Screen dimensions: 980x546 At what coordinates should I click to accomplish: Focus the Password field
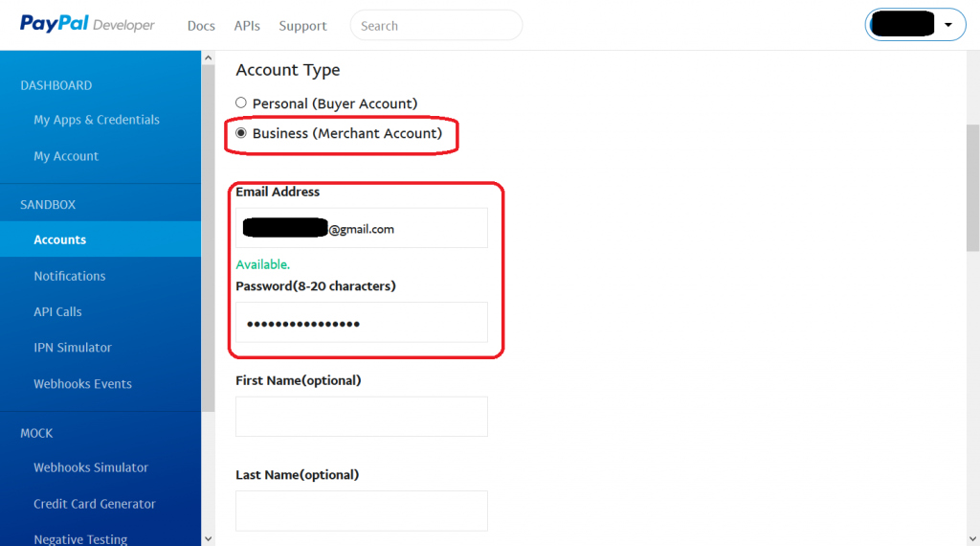[x=362, y=323]
